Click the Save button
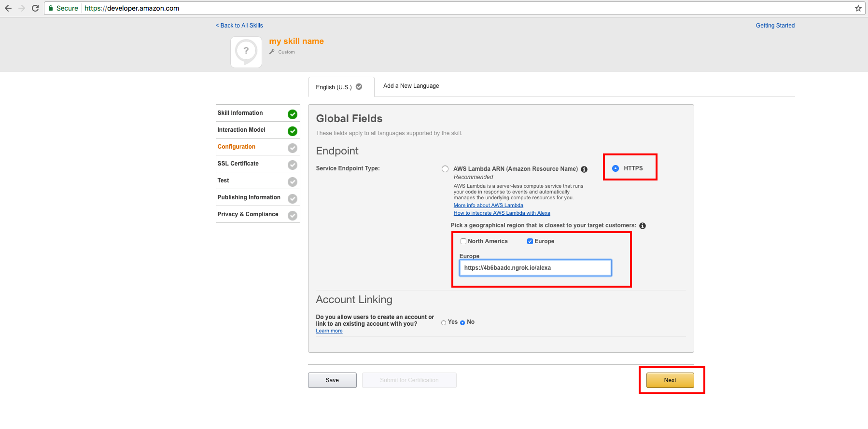This screenshot has height=429, width=868. pyautogui.click(x=332, y=380)
